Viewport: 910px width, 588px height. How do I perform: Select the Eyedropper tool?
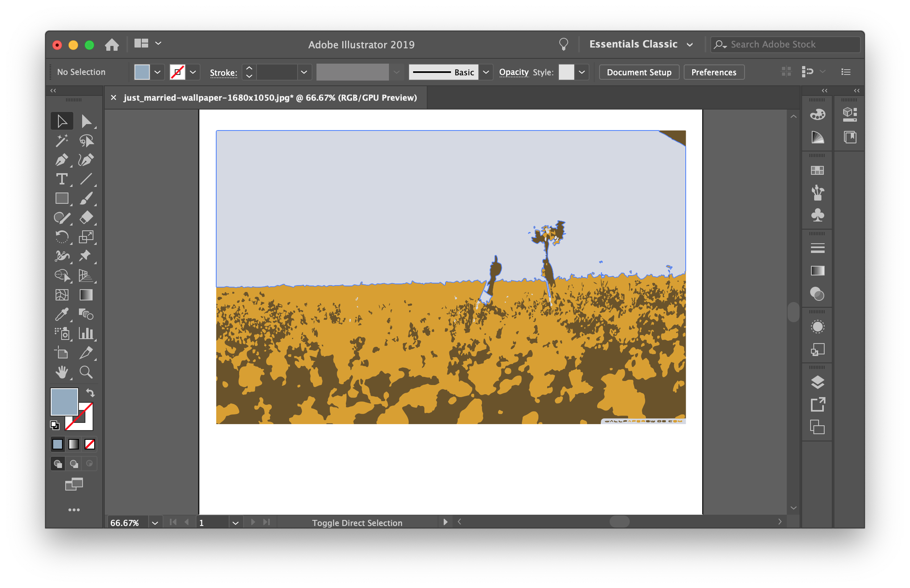[x=62, y=314]
